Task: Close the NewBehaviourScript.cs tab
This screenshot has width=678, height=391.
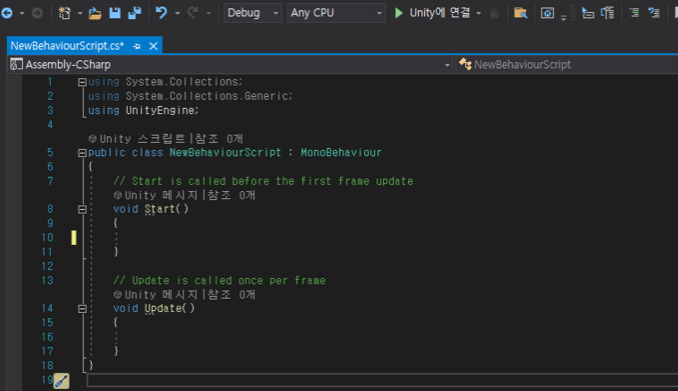Action: [154, 46]
